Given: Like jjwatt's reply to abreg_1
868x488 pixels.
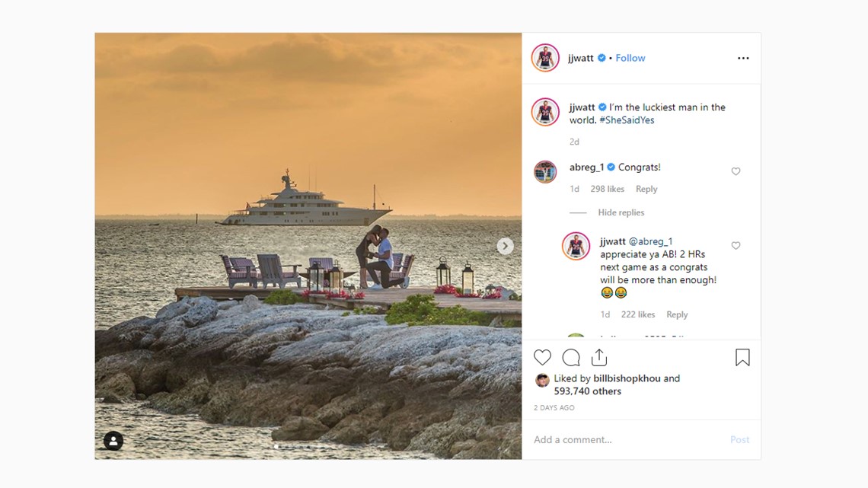Looking at the screenshot, I should coord(736,246).
